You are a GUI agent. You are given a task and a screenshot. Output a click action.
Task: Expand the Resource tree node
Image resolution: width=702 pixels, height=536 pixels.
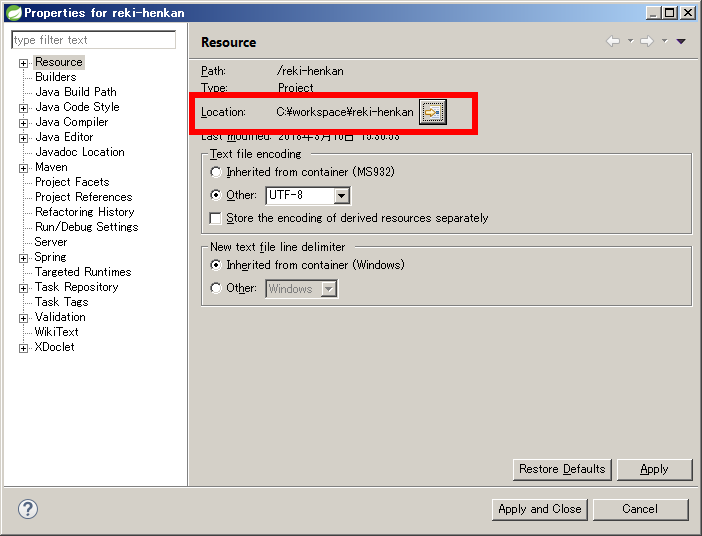(x=23, y=63)
